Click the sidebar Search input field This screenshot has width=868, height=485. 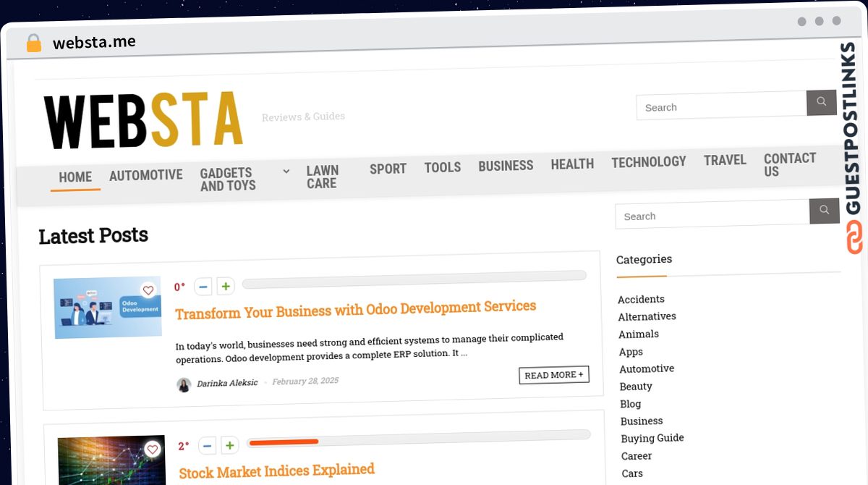[712, 215]
